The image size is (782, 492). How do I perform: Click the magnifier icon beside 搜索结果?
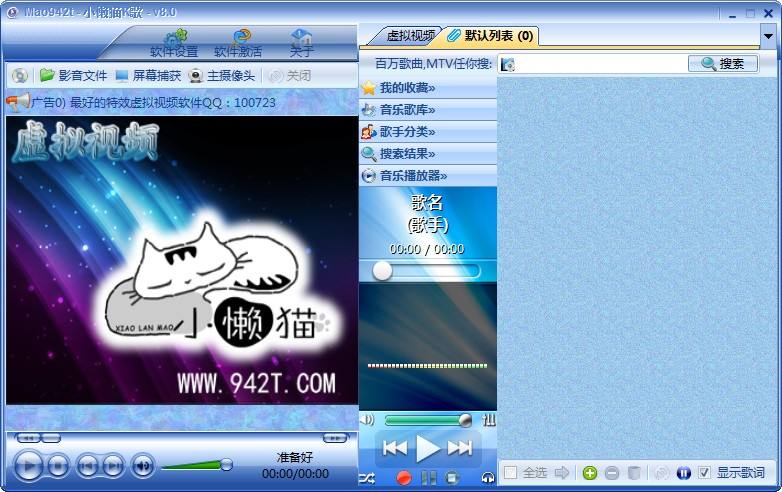[369, 154]
